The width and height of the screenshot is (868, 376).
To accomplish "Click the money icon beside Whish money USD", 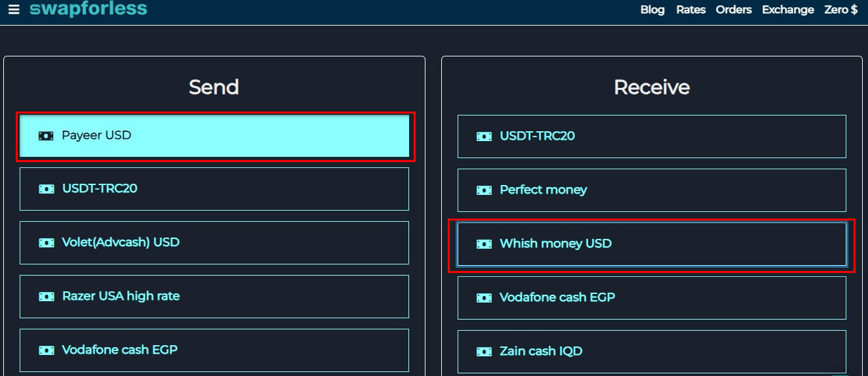I will [x=484, y=244].
